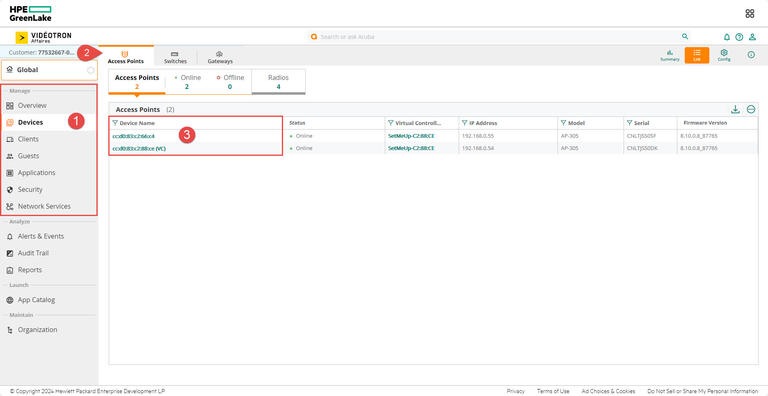Filter the Serial column
This screenshot has height=396, width=768.
tap(629, 123)
